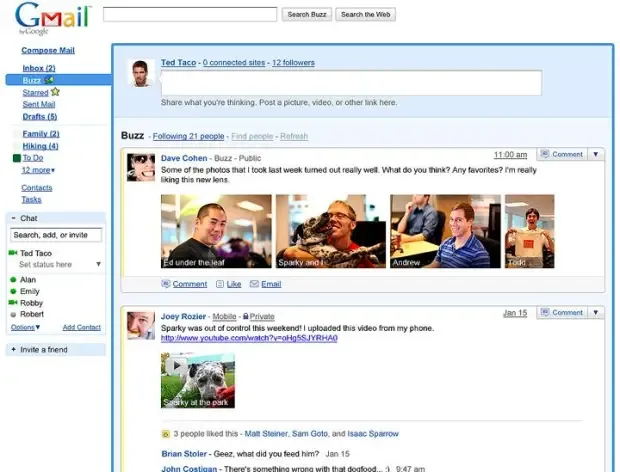Open Tasks
Screen dimensions: 620x472
click(31, 200)
